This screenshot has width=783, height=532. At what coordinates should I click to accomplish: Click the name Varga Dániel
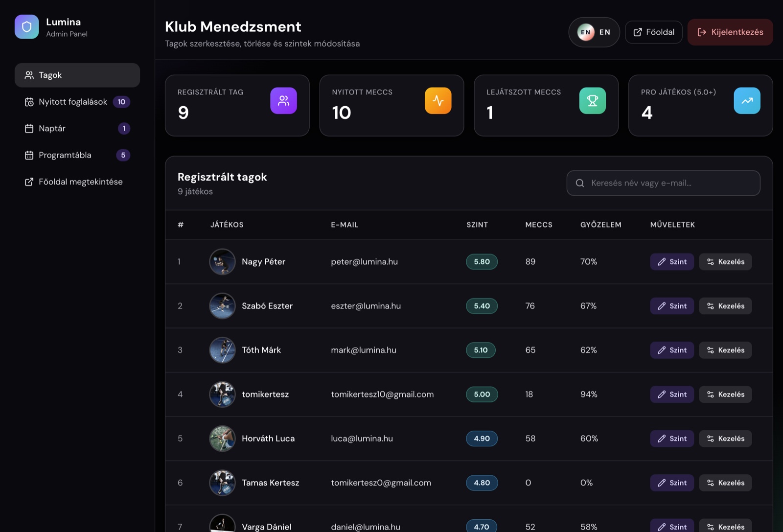[266, 527]
